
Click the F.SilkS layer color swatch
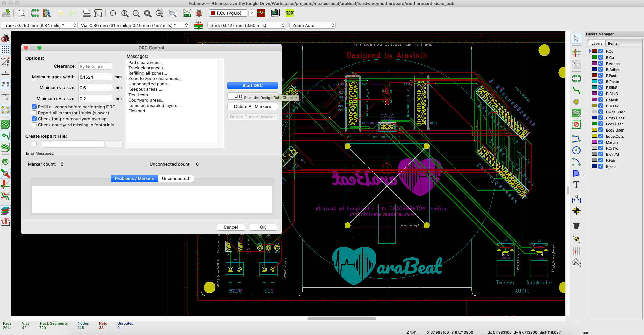click(595, 88)
